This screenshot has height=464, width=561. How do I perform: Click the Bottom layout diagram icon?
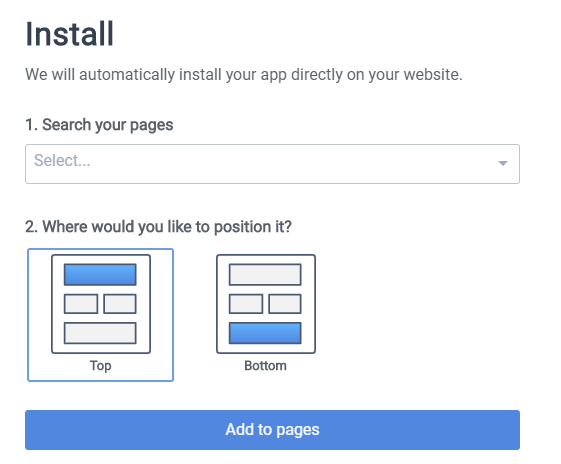coord(266,304)
